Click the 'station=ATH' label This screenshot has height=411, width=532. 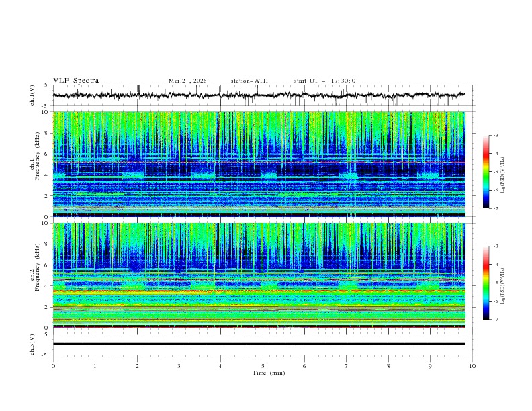[x=249, y=81]
